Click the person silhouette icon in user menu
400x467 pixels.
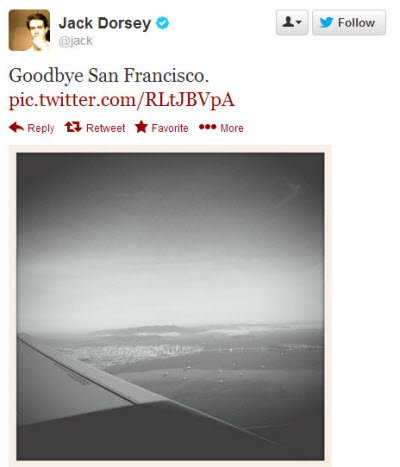pyautogui.click(x=288, y=22)
